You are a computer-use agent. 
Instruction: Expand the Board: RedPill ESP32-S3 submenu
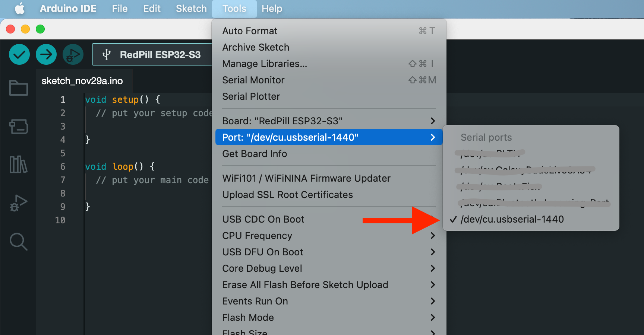(x=328, y=121)
